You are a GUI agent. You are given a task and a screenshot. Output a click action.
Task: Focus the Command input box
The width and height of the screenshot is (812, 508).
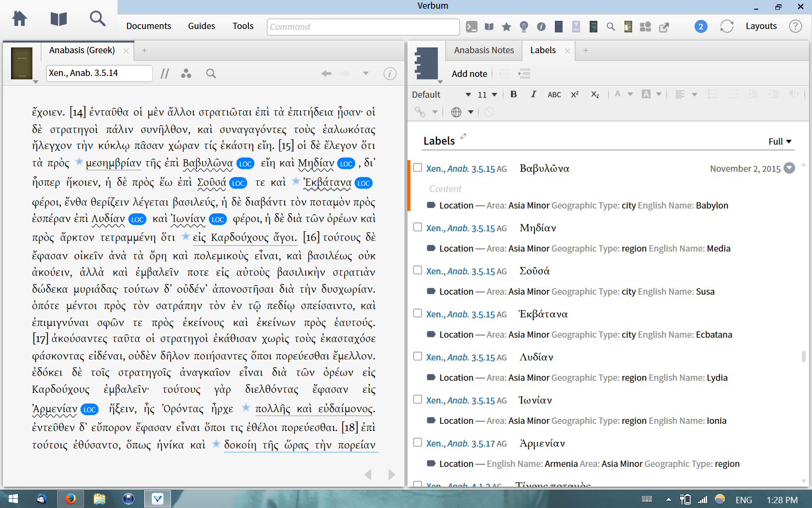[x=363, y=27]
